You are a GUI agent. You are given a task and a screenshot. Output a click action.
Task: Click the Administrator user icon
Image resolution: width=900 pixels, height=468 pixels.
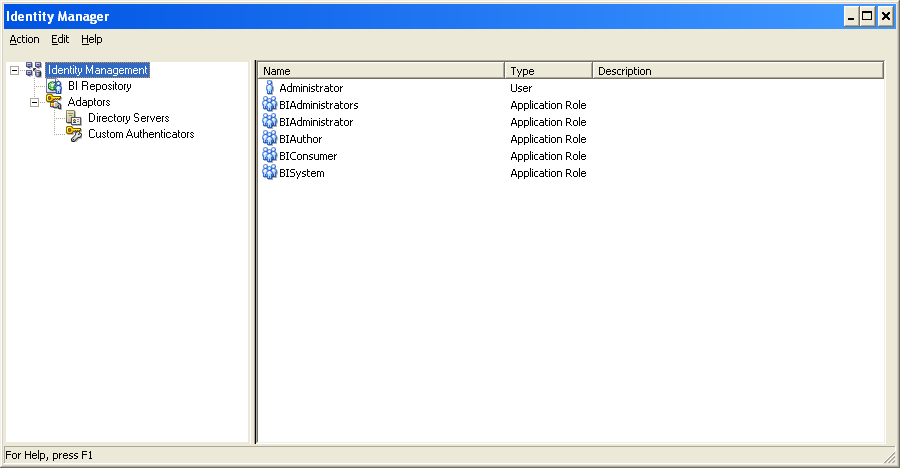(269, 88)
